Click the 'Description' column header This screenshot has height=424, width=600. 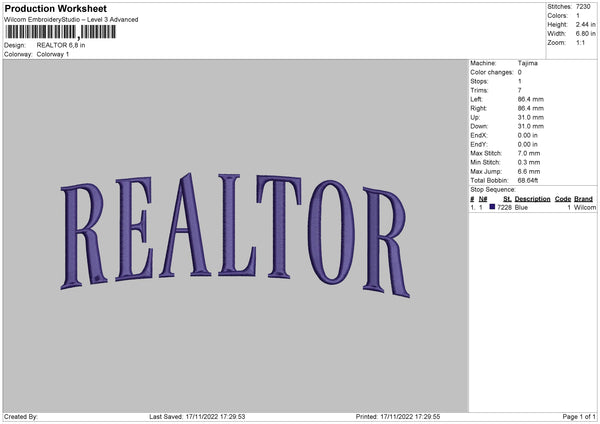pyautogui.click(x=532, y=199)
